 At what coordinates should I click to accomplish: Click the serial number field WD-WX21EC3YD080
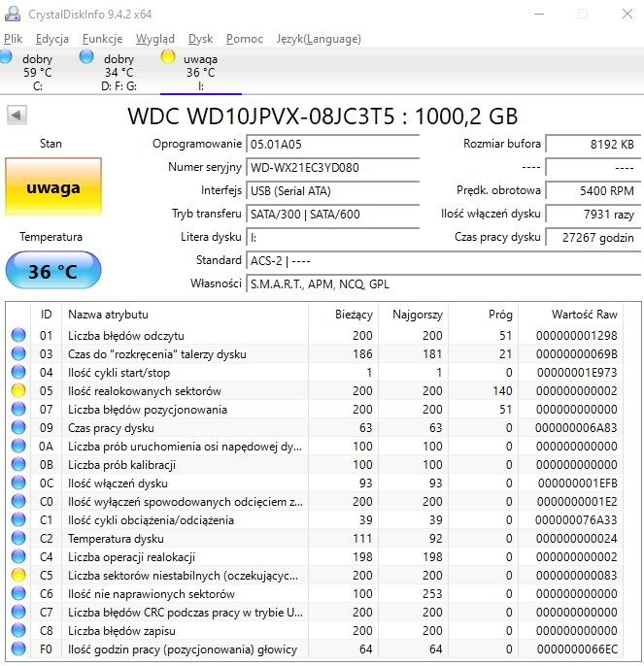pos(333,167)
